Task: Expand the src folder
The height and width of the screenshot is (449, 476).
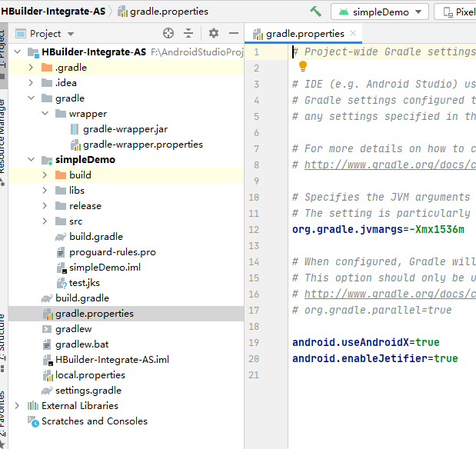Action: point(45,221)
